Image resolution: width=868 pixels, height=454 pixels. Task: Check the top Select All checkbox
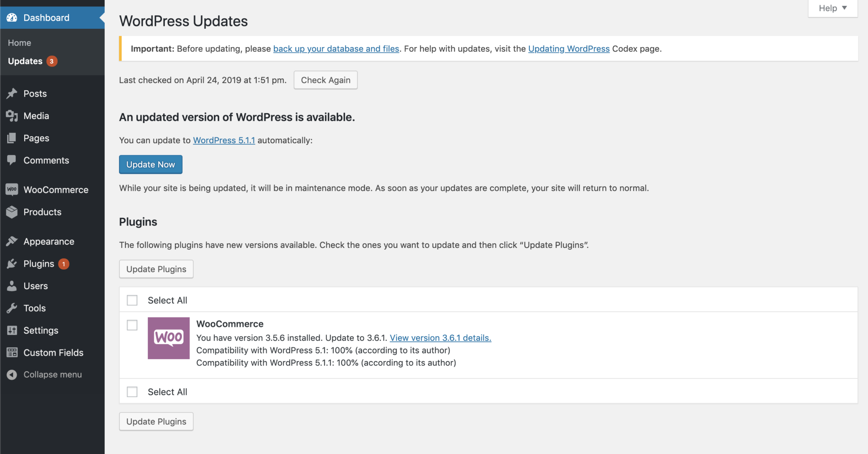[x=132, y=300]
